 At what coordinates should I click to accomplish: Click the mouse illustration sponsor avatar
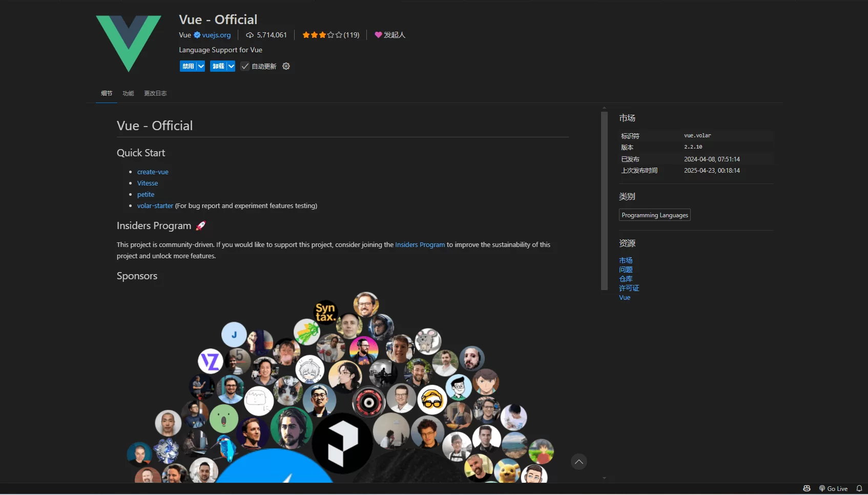click(428, 341)
